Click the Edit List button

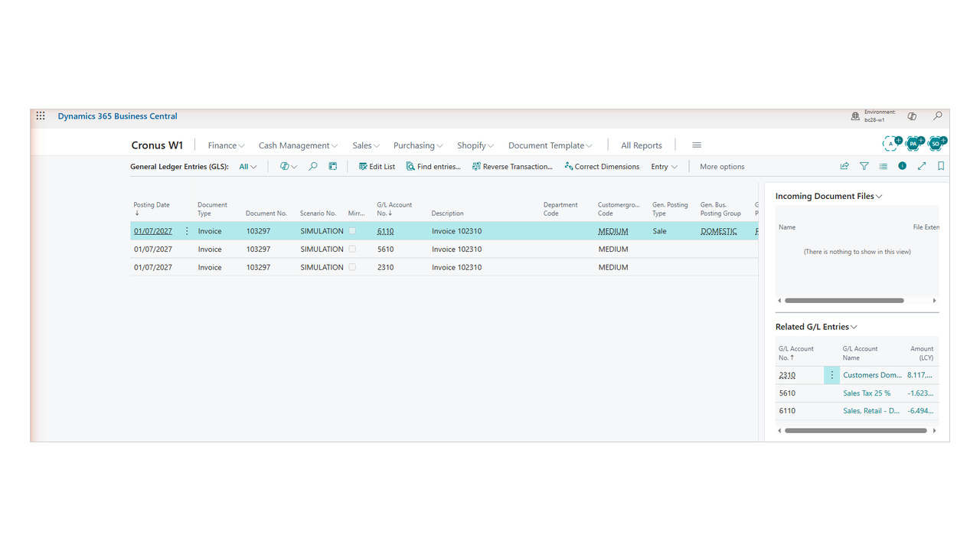point(377,166)
